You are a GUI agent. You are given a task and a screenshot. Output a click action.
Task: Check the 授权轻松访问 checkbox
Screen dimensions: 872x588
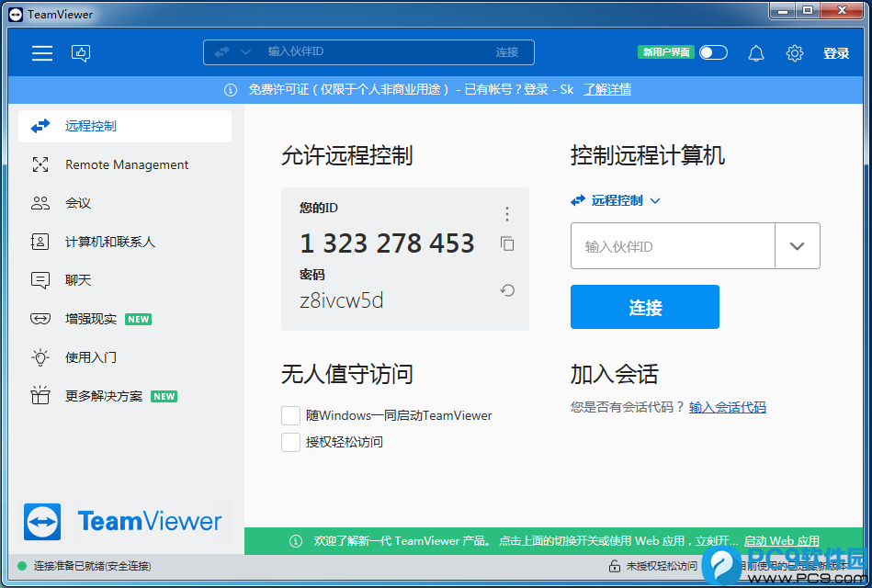[x=291, y=442]
